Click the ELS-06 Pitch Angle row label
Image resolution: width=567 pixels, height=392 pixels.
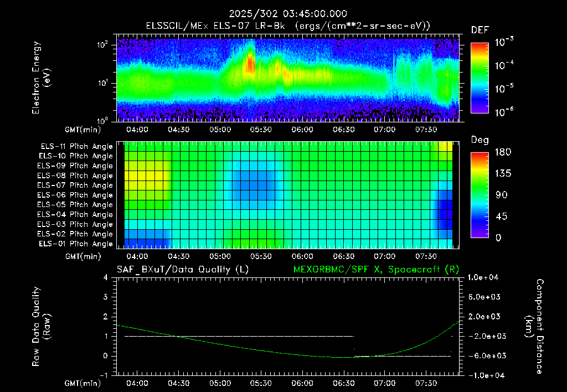pyautogui.click(x=75, y=195)
